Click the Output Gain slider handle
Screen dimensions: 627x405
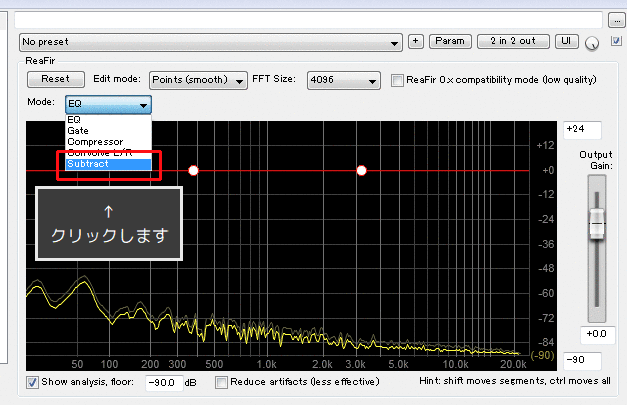tap(596, 224)
